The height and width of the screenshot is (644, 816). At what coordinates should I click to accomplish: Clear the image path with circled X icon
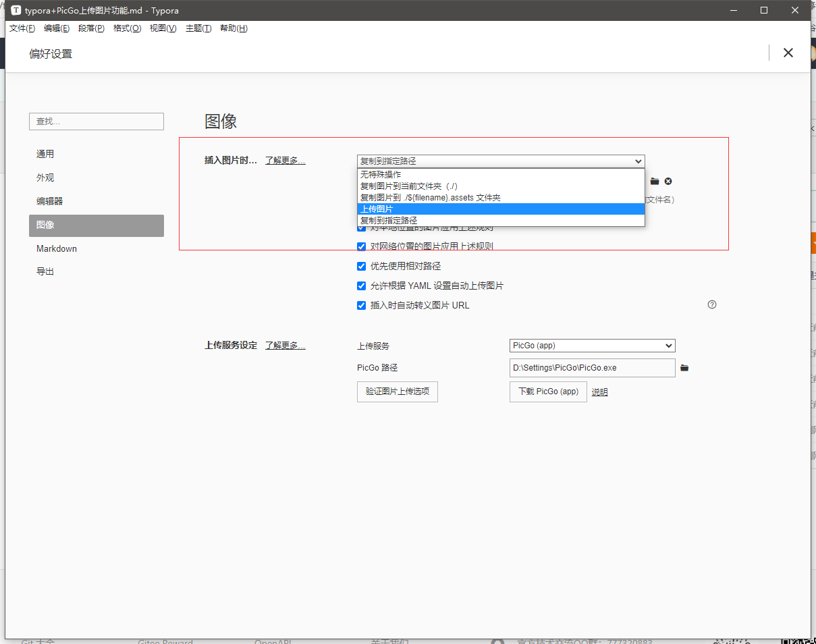(668, 182)
